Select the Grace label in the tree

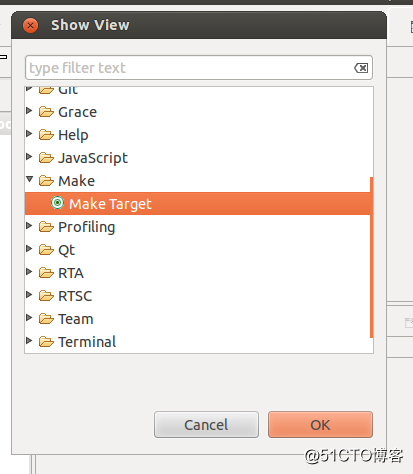click(x=77, y=112)
